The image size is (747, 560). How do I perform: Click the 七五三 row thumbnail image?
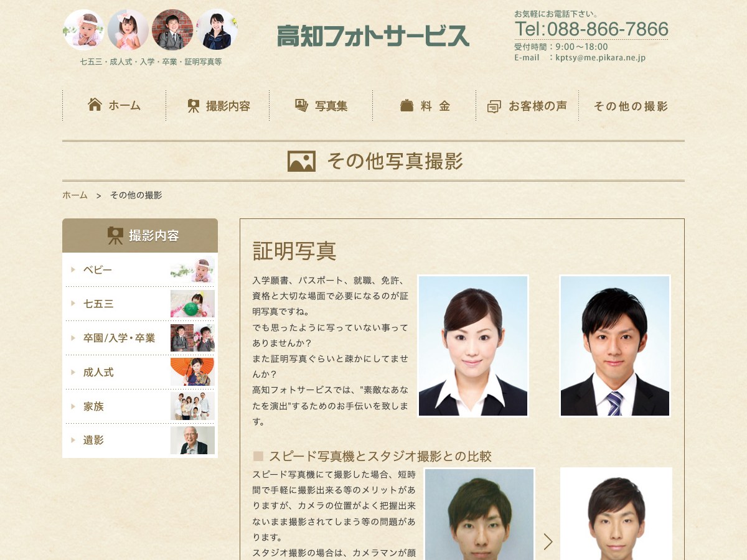[192, 304]
